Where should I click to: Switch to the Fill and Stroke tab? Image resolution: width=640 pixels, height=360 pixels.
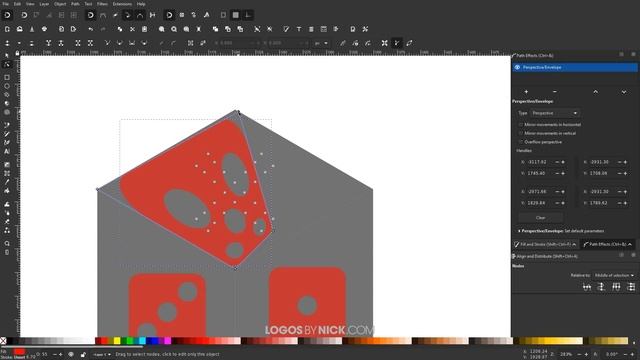[545, 244]
